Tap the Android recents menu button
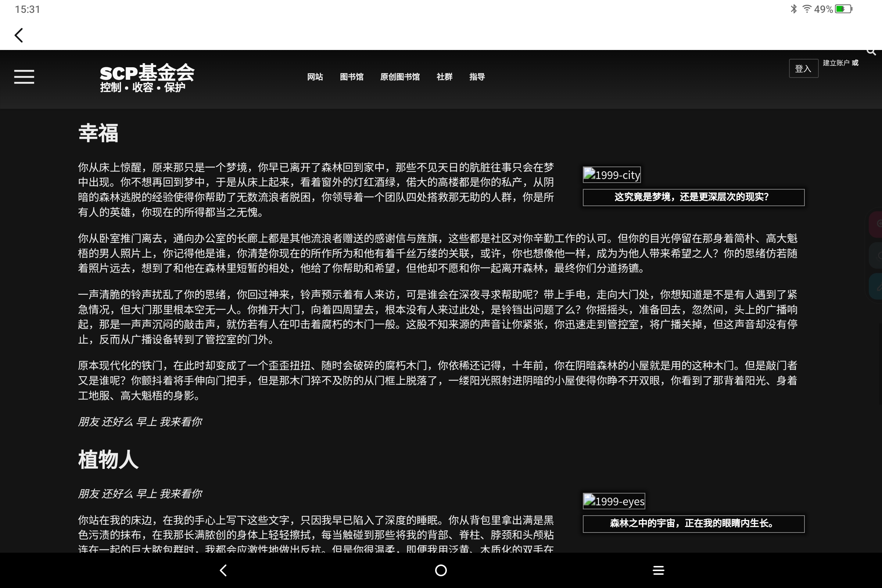Screen dimensions: 882x588 (659, 570)
